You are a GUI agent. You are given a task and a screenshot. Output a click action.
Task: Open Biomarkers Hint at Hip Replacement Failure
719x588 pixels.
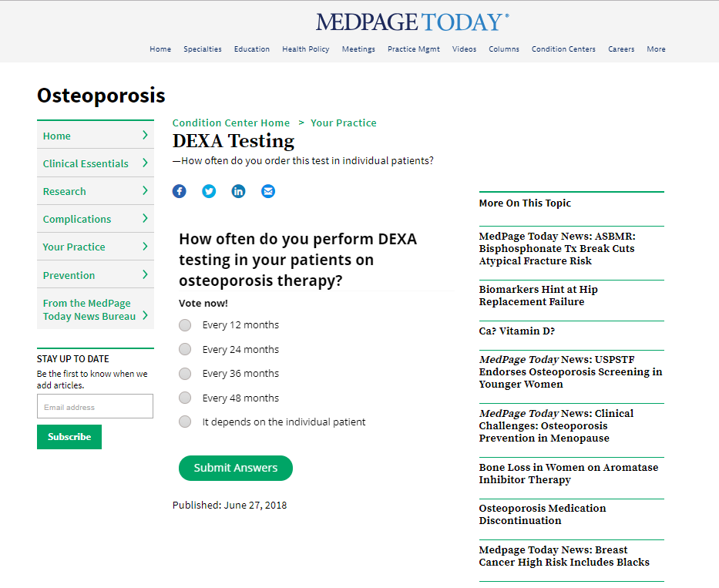click(x=539, y=295)
